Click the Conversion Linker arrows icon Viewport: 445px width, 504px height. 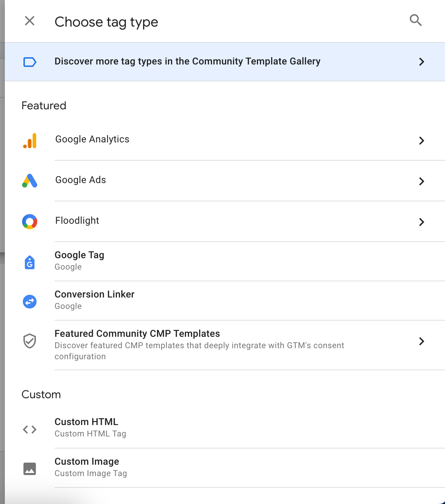coord(30,302)
